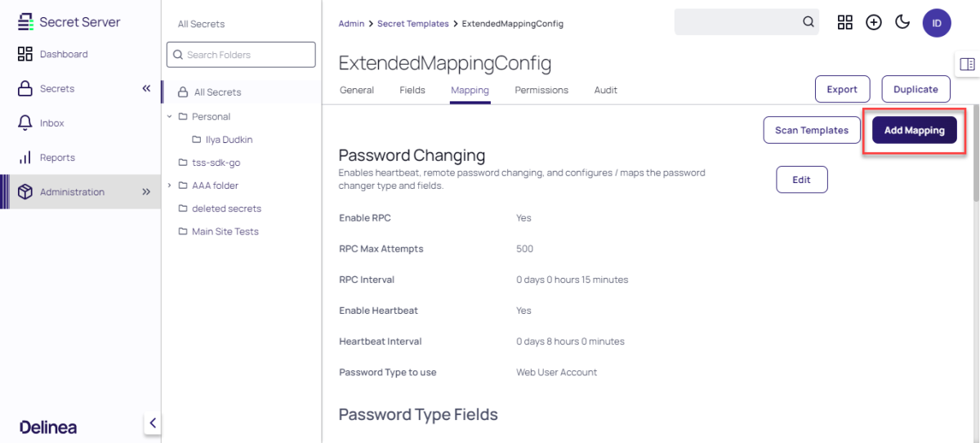This screenshot has height=443, width=980.
Task: Open the Dashboard icon in sidebar
Action: click(24, 54)
